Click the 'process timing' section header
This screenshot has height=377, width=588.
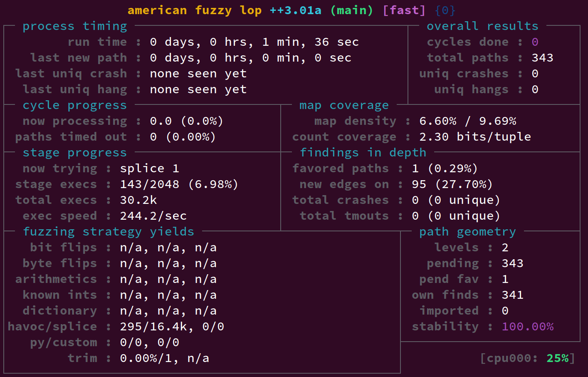75,26
